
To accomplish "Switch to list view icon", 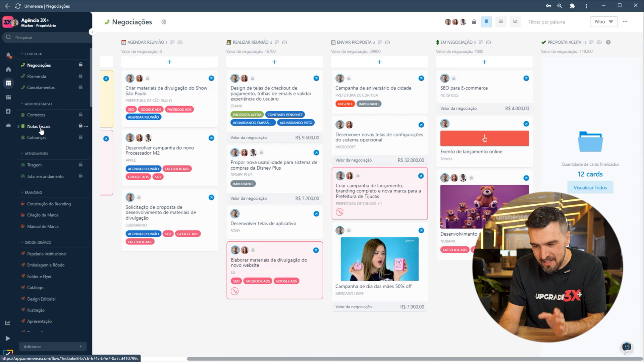I will (501, 22).
